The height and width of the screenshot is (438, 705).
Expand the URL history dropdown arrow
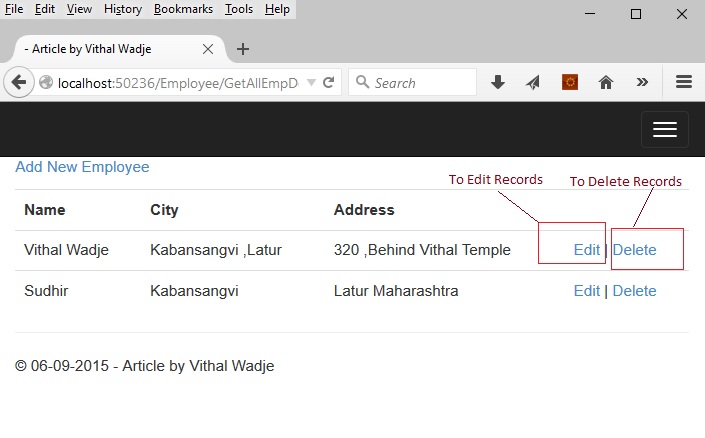pos(311,83)
